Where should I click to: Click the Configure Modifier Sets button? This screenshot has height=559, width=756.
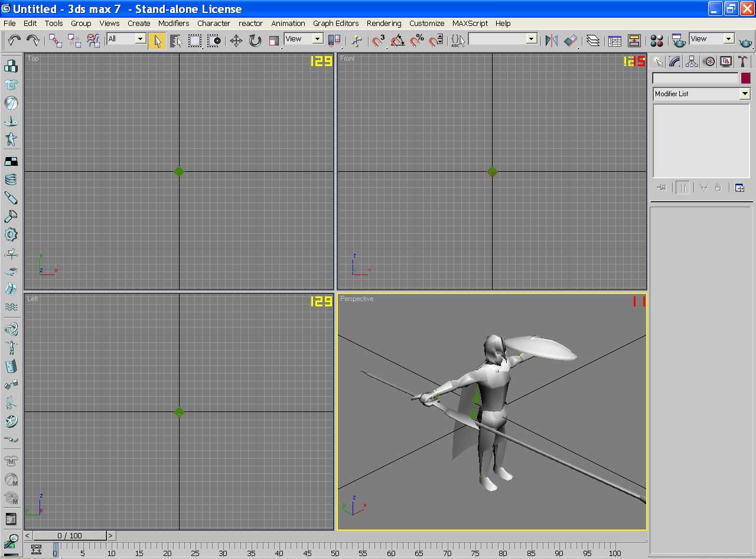tap(739, 188)
